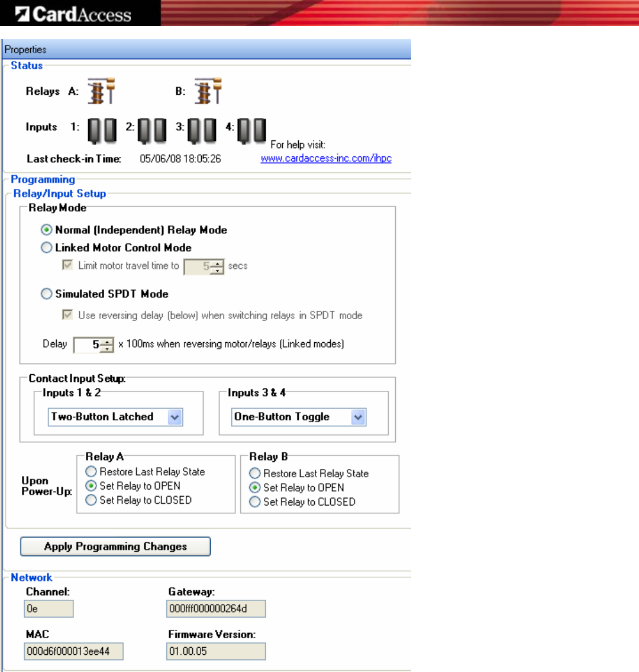Click the Input 2 contact indicator icon
The width and height of the screenshot is (639, 672).
(x=152, y=130)
